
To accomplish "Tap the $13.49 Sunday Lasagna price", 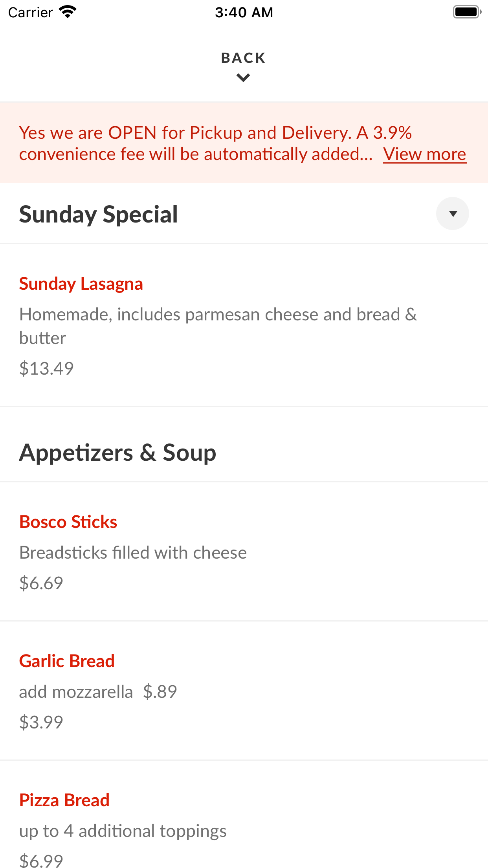I will 46,368.
